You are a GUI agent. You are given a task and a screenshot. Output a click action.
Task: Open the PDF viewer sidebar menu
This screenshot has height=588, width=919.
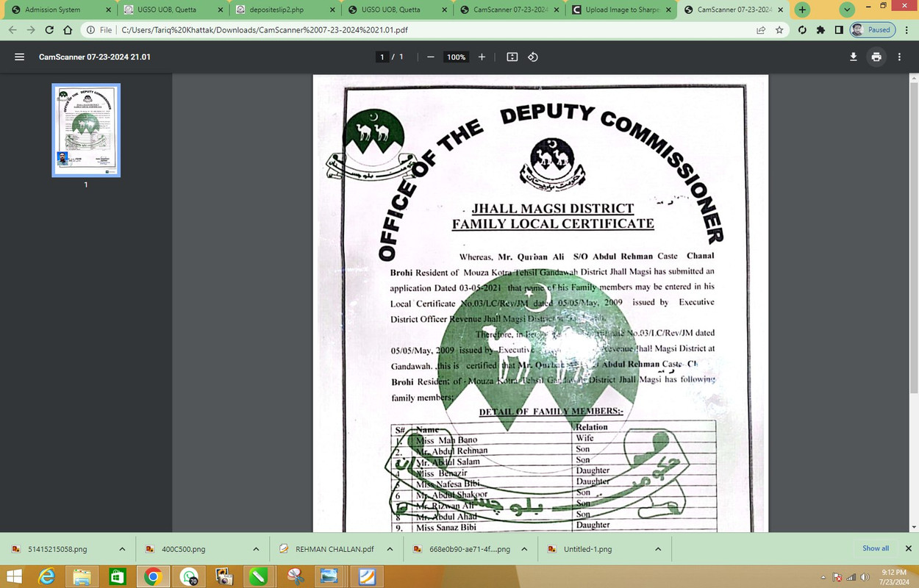pyautogui.click(x=20, y=57)
